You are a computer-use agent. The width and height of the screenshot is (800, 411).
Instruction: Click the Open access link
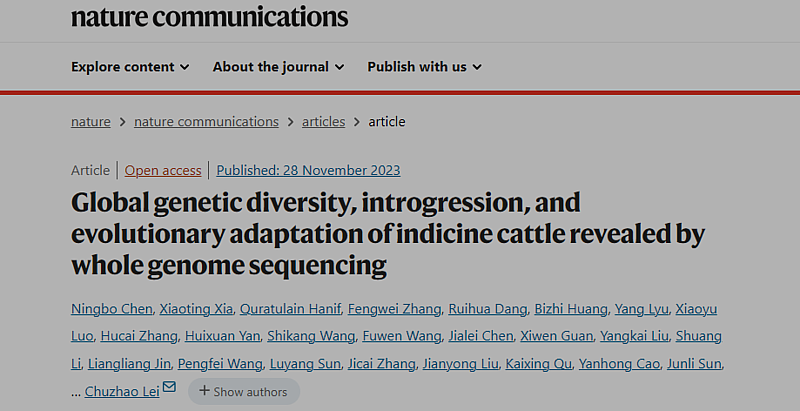(163, 170)
